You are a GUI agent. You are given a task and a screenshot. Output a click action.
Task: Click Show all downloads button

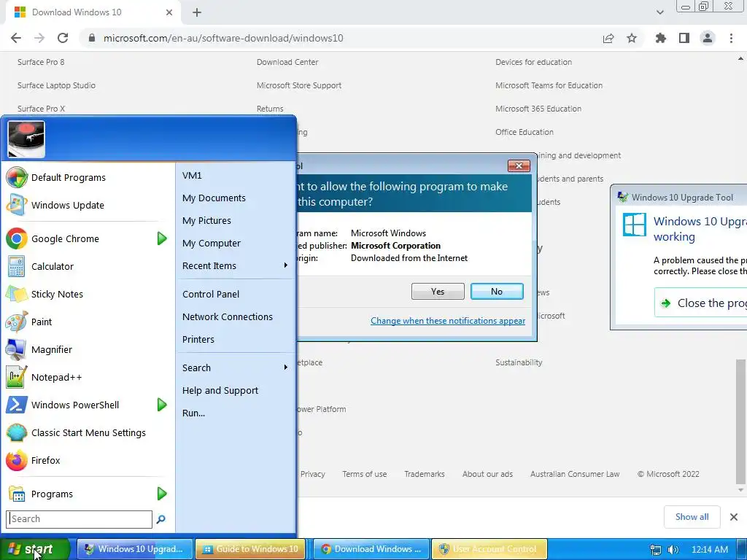(x=692, y=517)
